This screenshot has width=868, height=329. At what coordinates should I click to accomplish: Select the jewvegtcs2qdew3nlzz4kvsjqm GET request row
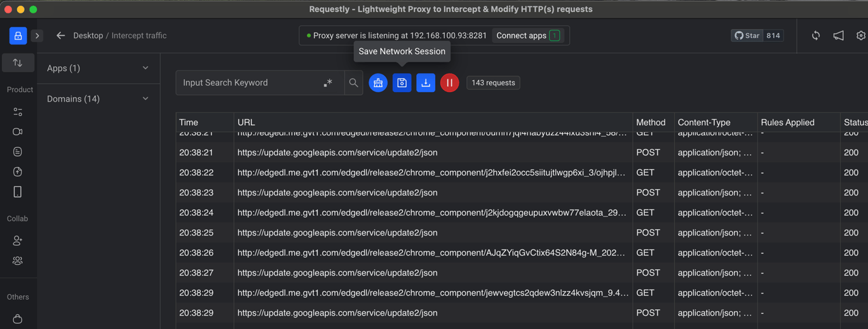pyautogui.click(x=522, y=293)
